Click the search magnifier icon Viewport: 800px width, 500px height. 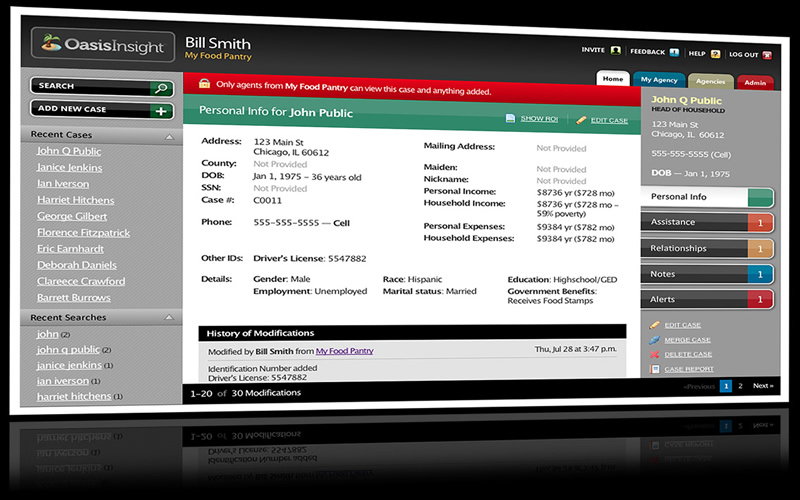coord(161,88)
